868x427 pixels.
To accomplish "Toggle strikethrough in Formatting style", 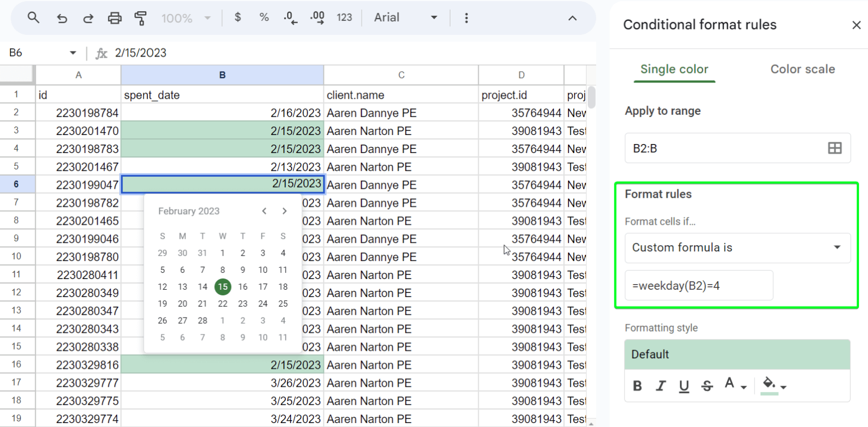I will pyautogui.click(x=707, y=386).
